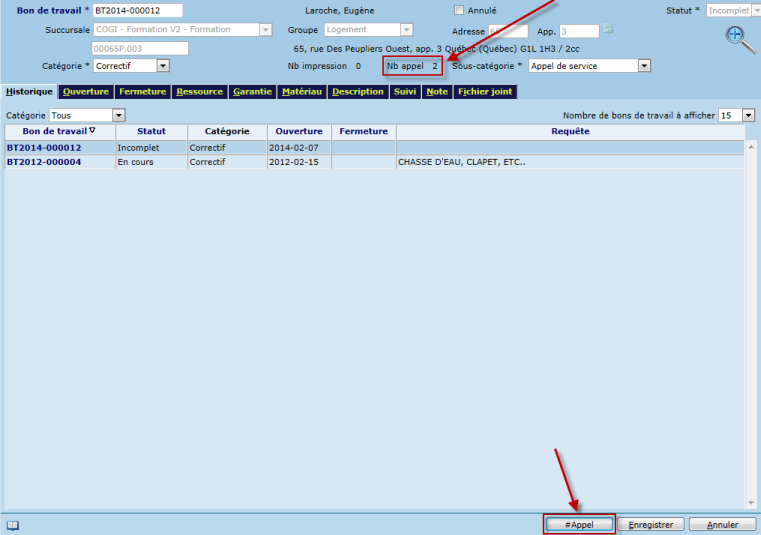Click the green arrow icon beside App. field
Screen dimensions: 761x535
607,30
